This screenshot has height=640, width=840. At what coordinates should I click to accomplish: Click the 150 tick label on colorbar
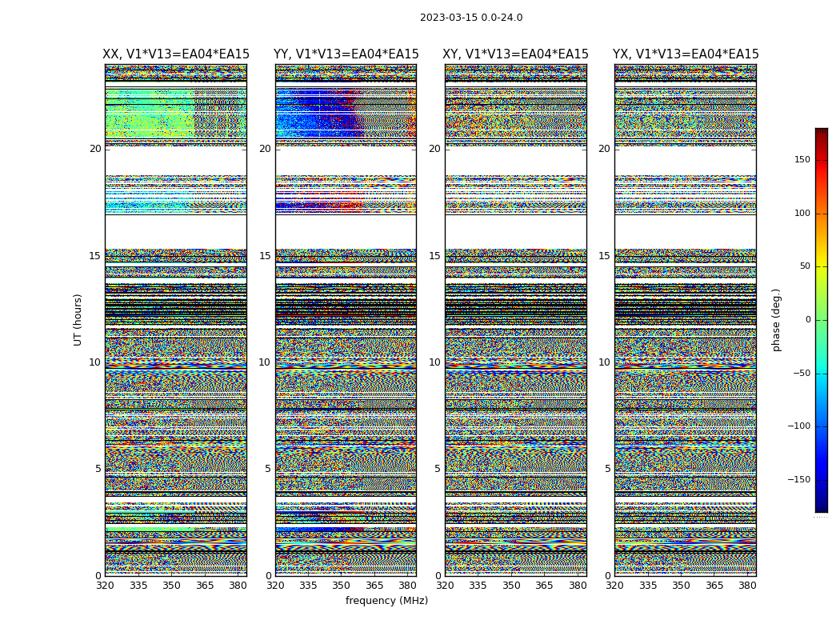[802, 159]
